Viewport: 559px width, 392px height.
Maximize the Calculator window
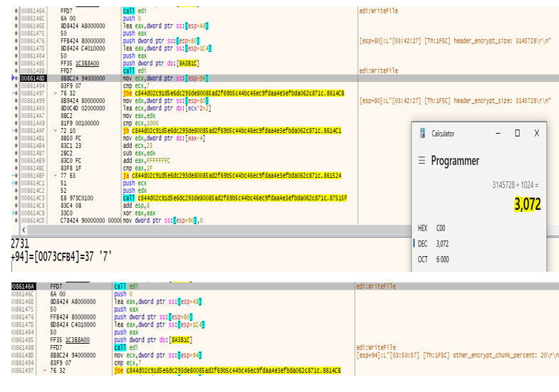tap(517, 133)
